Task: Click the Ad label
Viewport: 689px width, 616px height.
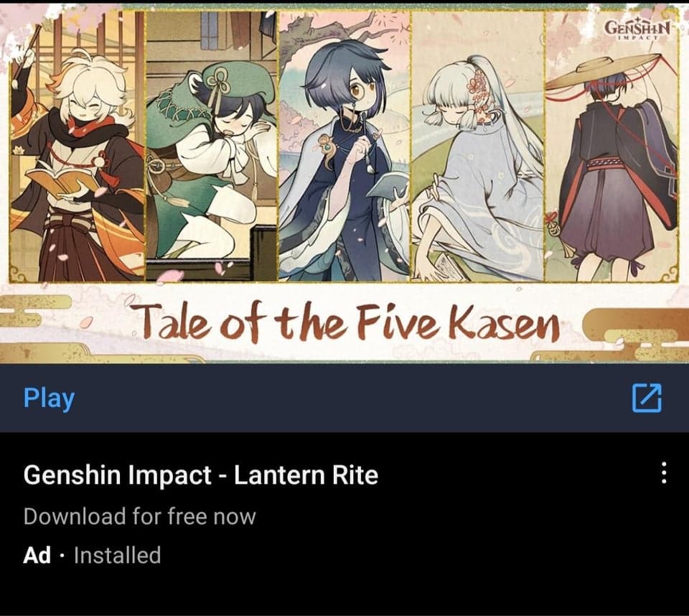Action: pos(37,555)
